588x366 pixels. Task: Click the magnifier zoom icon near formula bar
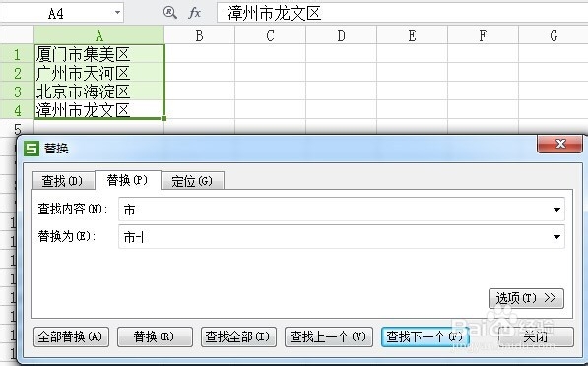169,13
